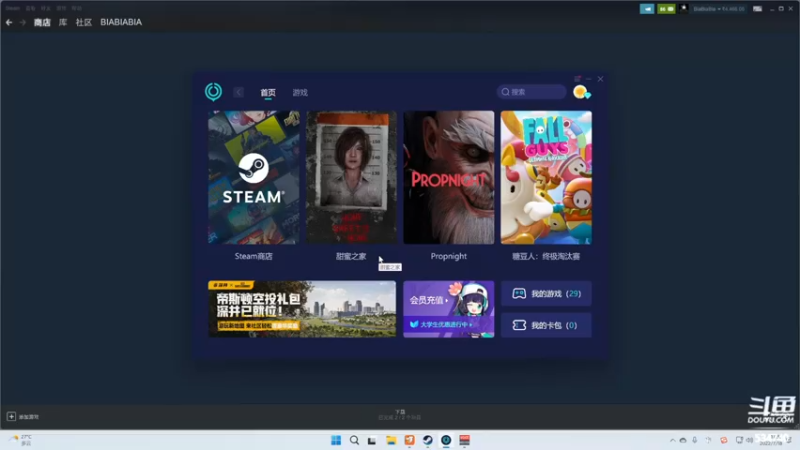Open Task View on the taskbar
Screen dimensions: 800x450
point(372,440)
